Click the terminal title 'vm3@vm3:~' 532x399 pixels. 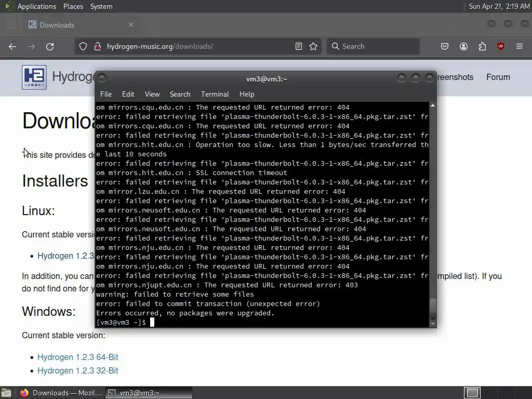click(267, 79)
